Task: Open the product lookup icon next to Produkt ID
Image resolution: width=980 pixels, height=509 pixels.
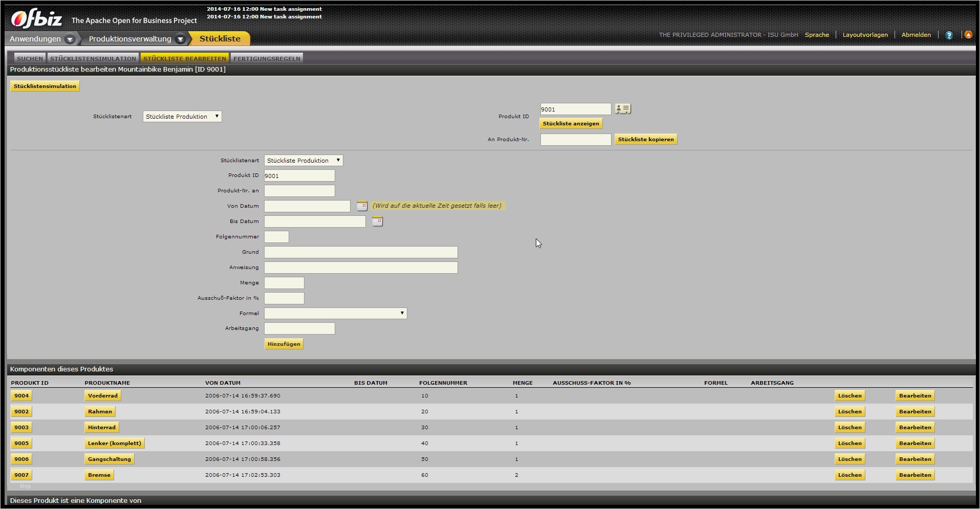Action: pos(623,109)
